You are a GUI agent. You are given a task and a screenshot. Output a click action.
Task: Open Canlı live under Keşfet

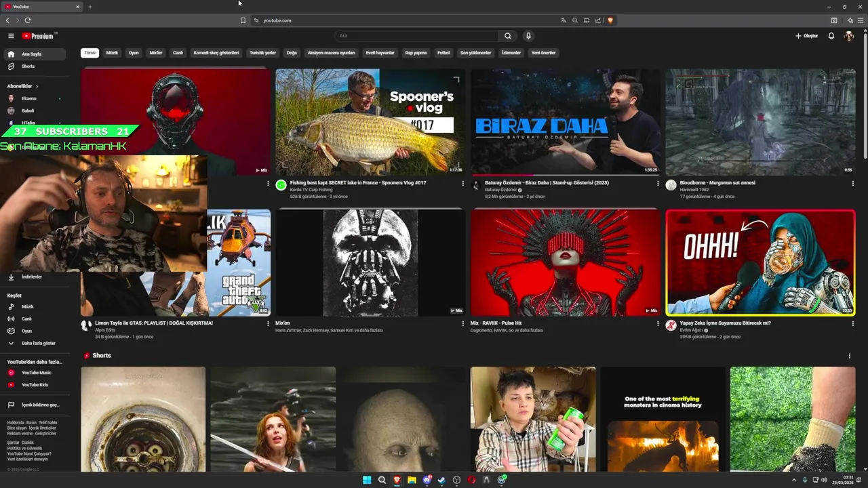click(x=36, y=319)
